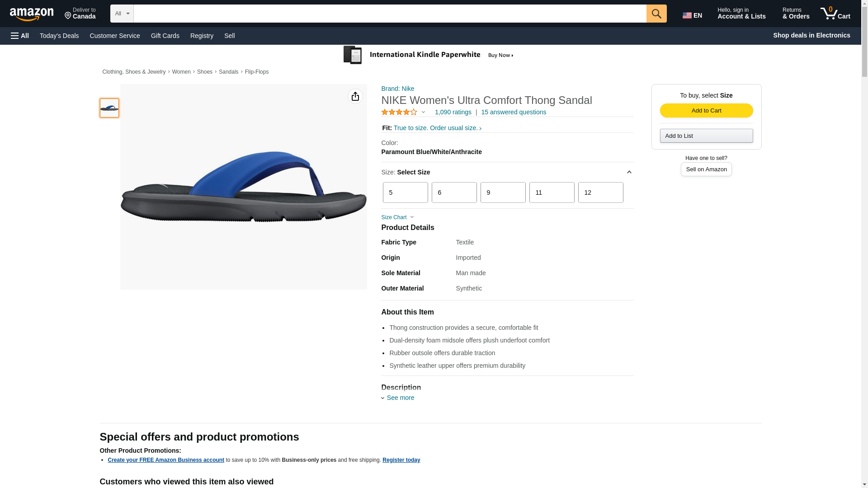This screenshot has height=488, width=868.
Task: Open the search category All dropdown
Action: tap(122, 14)
